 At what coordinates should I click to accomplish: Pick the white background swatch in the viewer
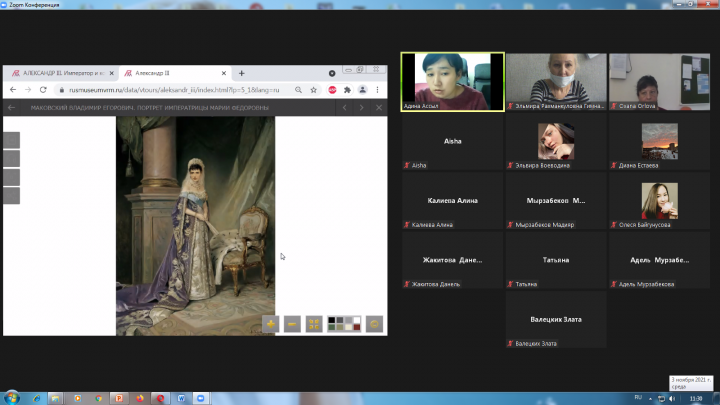357,320
